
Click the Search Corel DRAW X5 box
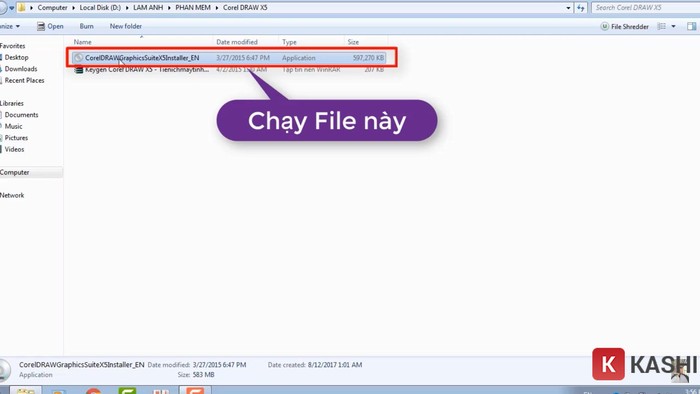[x=646, y=8]
